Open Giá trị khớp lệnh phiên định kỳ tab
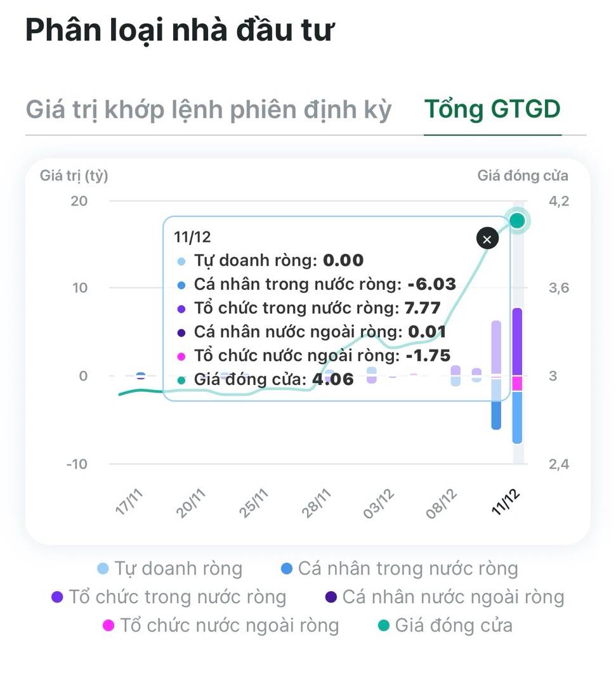 [x=209, y=110]
